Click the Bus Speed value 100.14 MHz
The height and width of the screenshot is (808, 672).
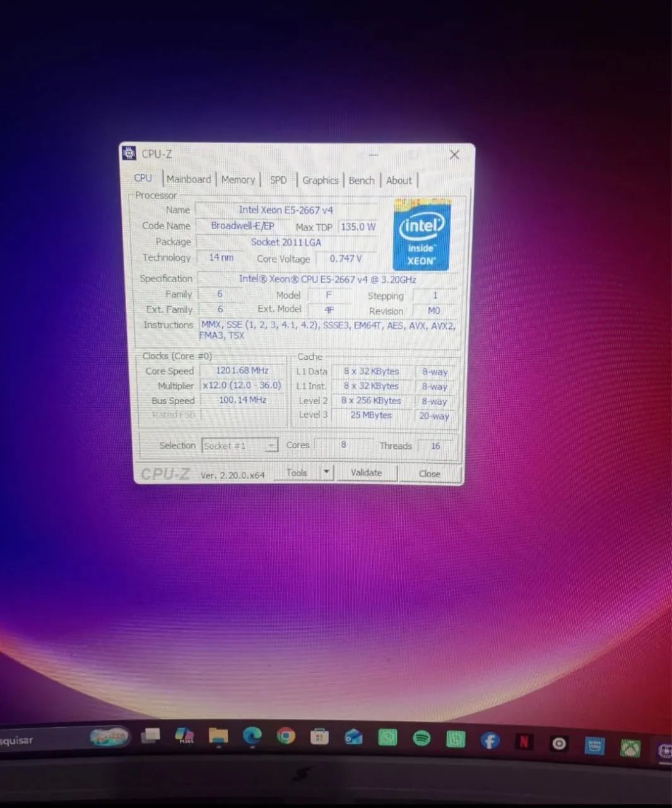(x=242, y=400)
